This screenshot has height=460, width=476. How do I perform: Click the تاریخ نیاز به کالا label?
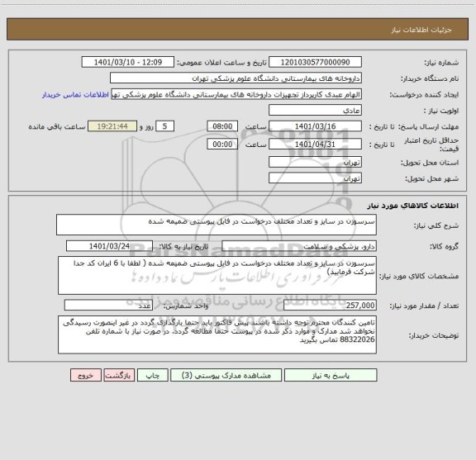point(183,246)
